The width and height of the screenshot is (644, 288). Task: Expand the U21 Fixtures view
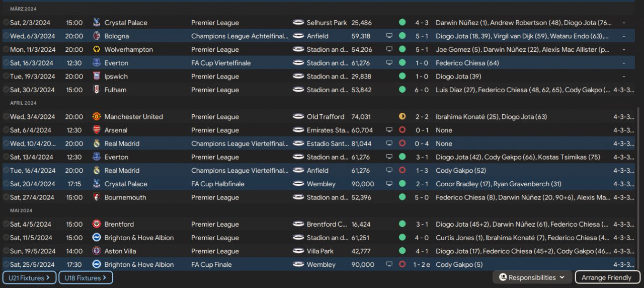coord(29,277)
